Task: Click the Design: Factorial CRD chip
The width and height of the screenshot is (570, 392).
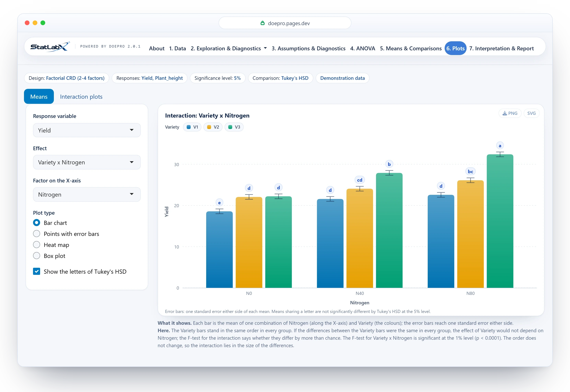Action: [x=67, y=78]
